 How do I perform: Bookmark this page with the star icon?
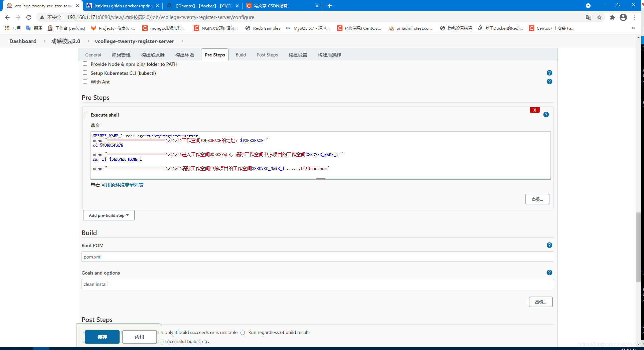click(599, 17)
